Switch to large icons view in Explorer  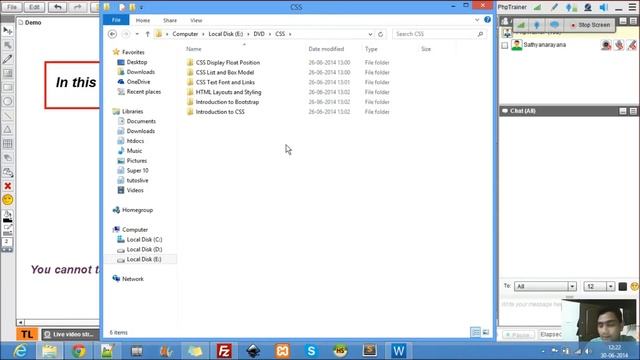[486, 333]
